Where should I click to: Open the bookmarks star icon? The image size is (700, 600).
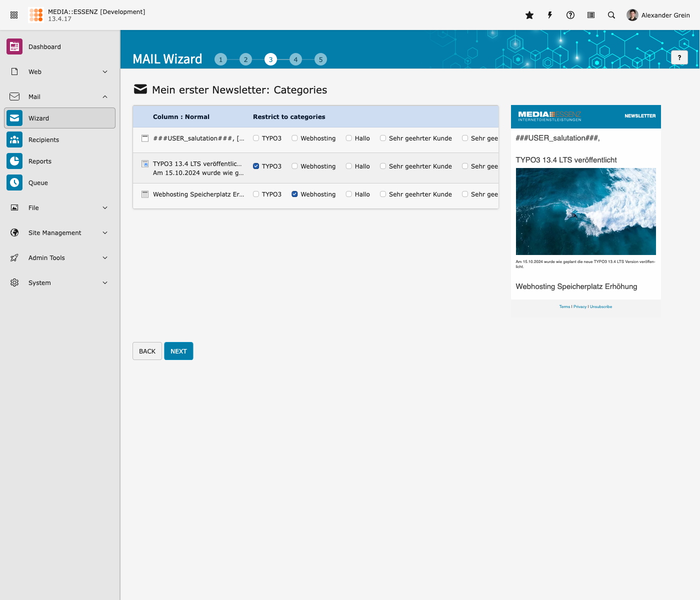(529, 15)
